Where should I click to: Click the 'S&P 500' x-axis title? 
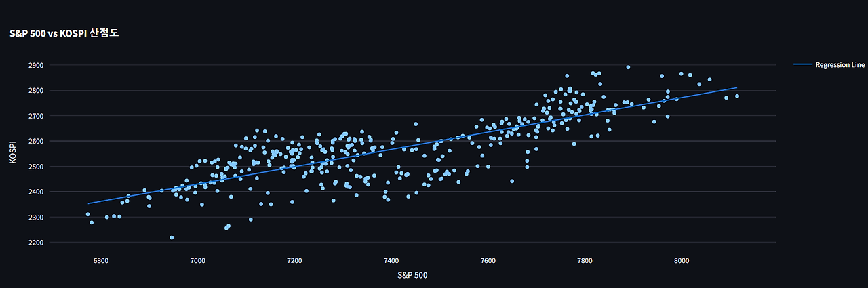[412, 274]
